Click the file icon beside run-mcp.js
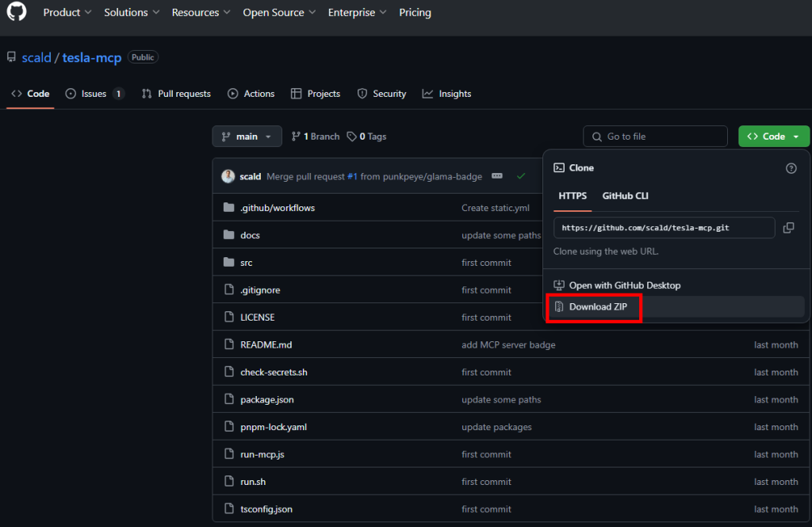The width and height of the screenshot is (812, 527). click(229, 455)
